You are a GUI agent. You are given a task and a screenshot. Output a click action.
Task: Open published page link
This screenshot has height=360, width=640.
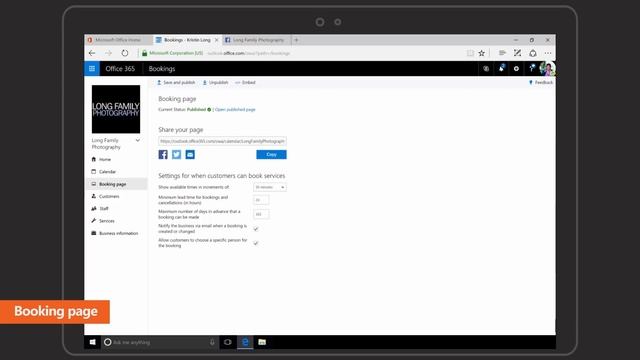click(235, 109)
